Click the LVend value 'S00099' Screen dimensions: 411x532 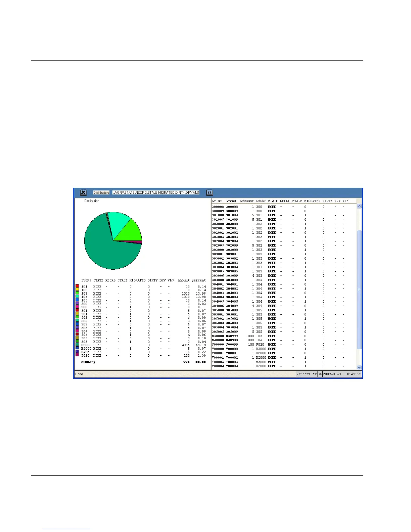[x=232, y=345]
